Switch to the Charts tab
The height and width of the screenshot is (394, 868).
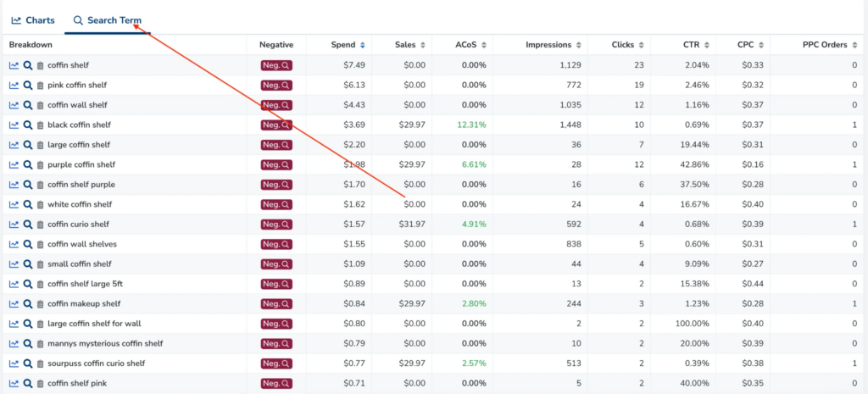pyautogui.click(x=33, y=20)
